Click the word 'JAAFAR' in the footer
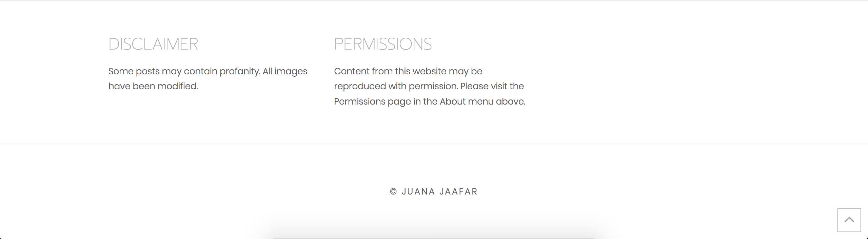 click(x=458, y=191)
